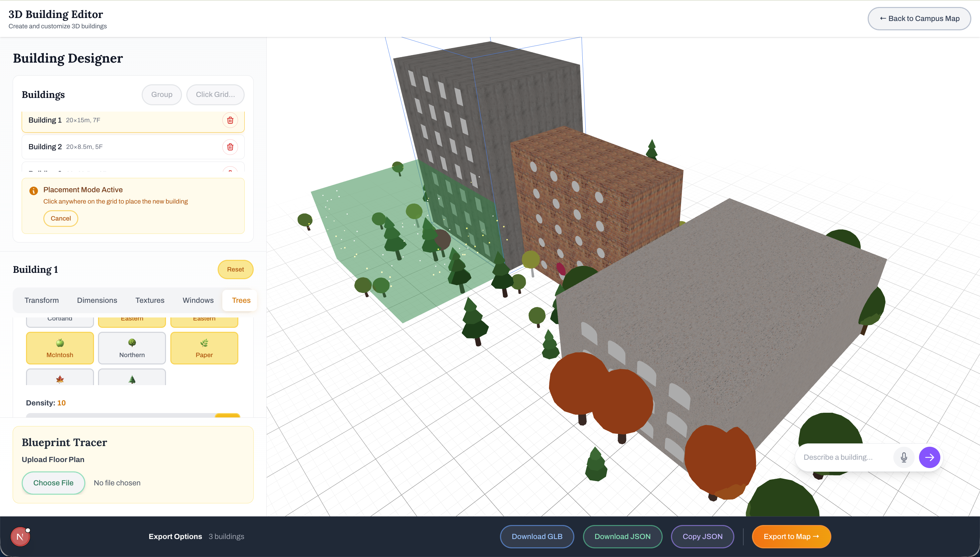Delete Building 2 with trash icon
This screenshot has width=980, height=557.
point(230,147)
